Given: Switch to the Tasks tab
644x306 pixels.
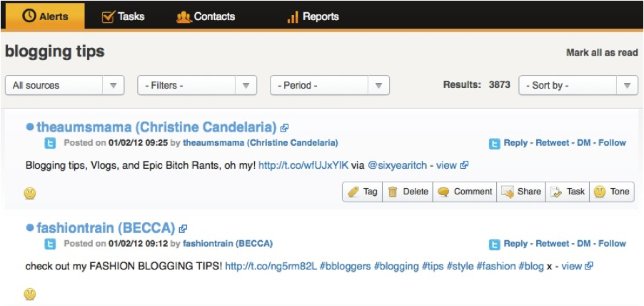Looking at the screenshot, I should point(124,16).
